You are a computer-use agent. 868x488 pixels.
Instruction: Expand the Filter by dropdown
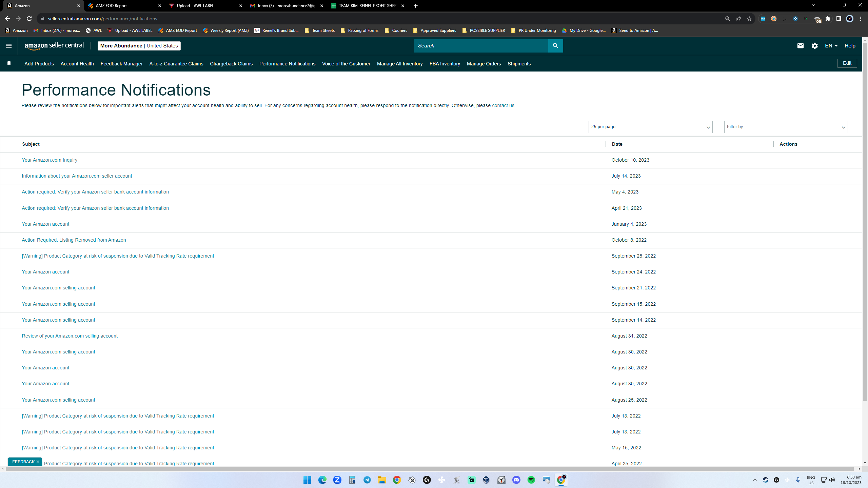coord(786,127)
